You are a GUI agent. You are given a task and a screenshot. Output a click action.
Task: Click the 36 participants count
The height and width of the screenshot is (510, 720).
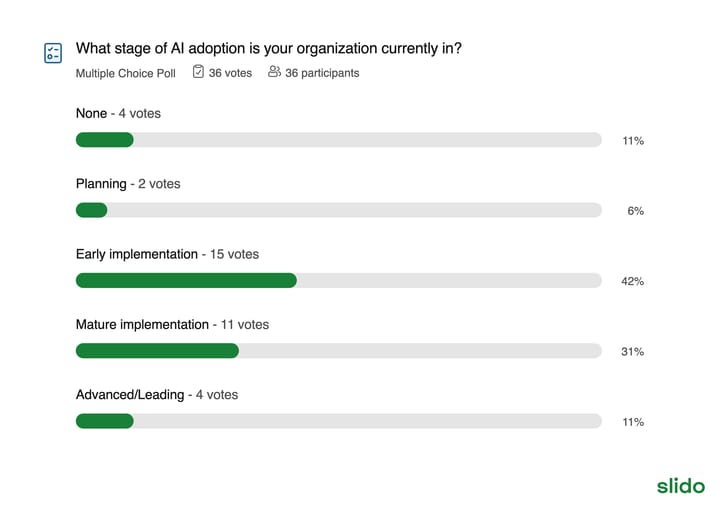(x=322, y=73)
